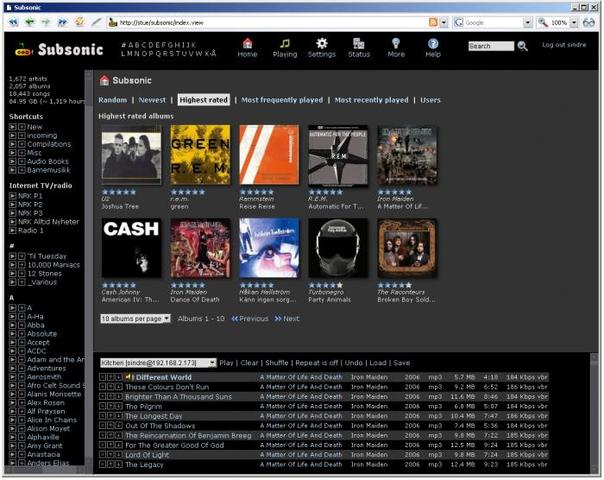Image resolution: width=604 pixels, height=480 pixels.
Task: Select the Most recently played tab
Action: [371, 100]
